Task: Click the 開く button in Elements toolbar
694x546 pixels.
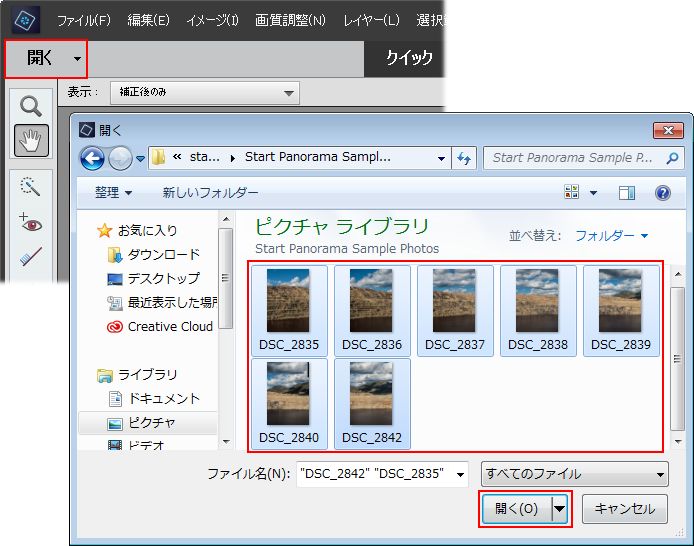Action: (x=39, y=58)
